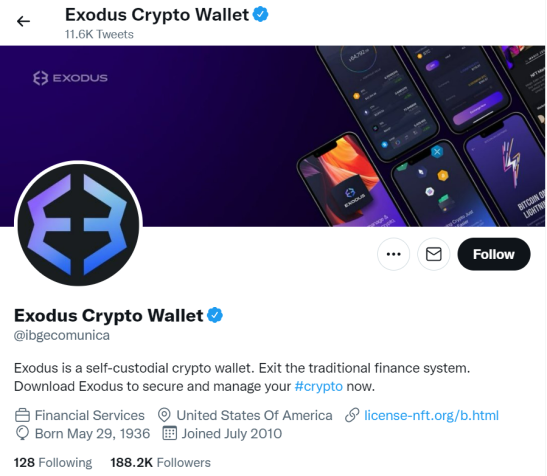This screenshot has width=547, height=476.
Task: Send a message via envelope icon
Action: [434, 254]
